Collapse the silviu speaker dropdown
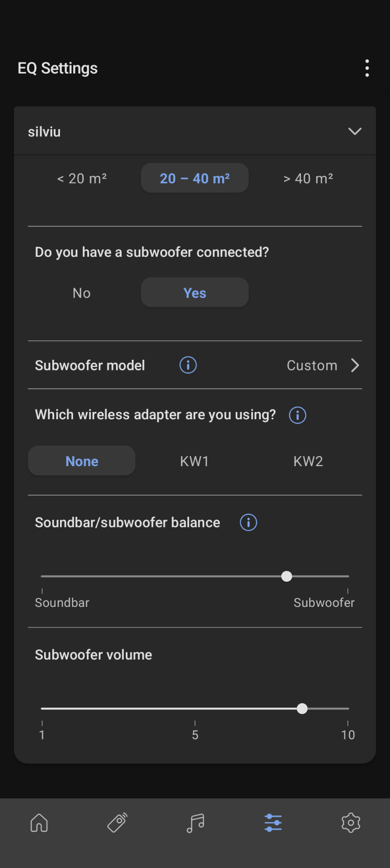Image resolution: width=390 pixels, height=868 pixels. click(355, 132)
